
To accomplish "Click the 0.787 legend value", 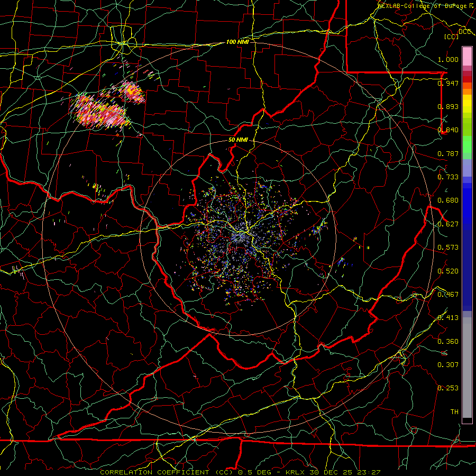I will 448,153.
